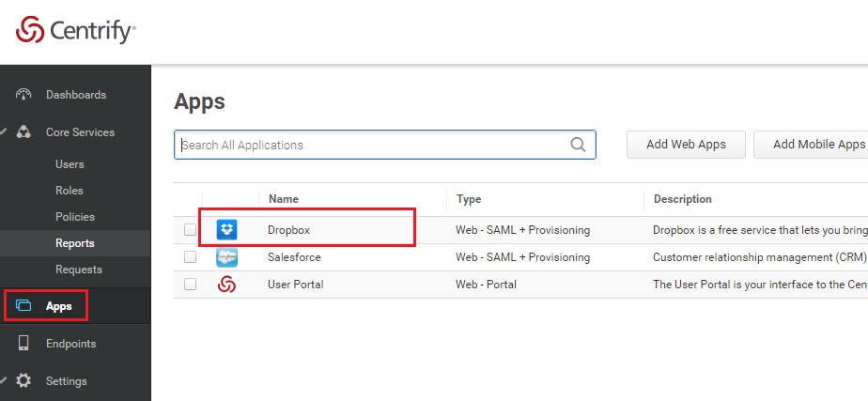The height and width of the screenshot is (401, 868).
Task: Click the Salesforce app icon
Action: pyautogui.click(x=227, y=257)
